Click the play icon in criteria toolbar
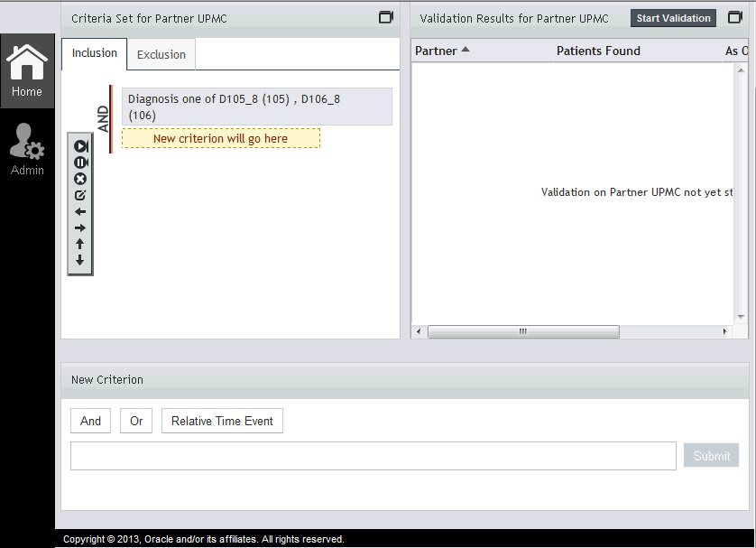The height and width of the screenshot is (548, 756). [80, 146]
